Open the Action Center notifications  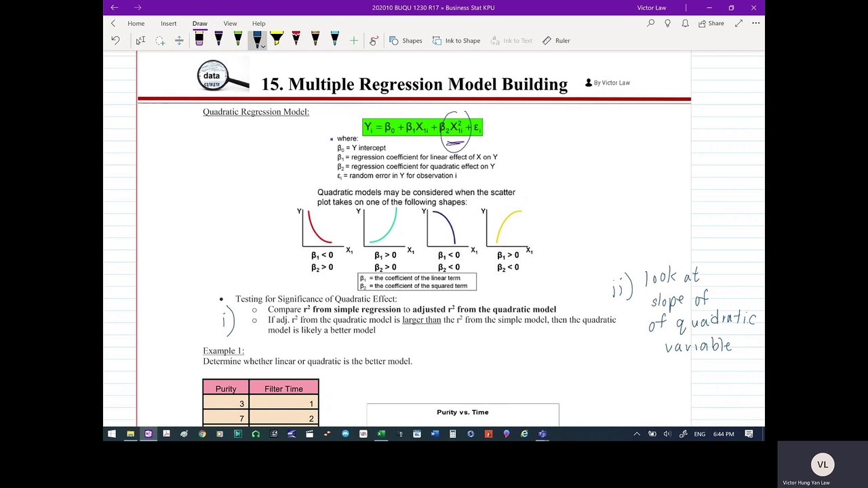point(749,434)
